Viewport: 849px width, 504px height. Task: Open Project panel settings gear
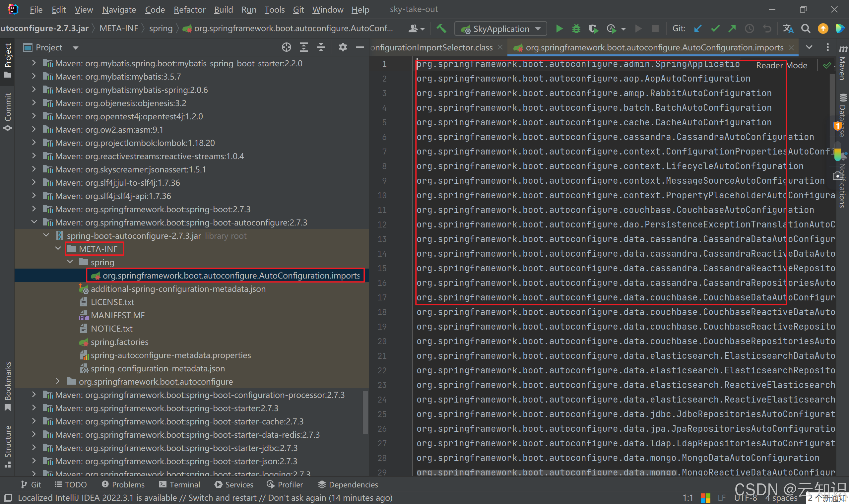343,47
